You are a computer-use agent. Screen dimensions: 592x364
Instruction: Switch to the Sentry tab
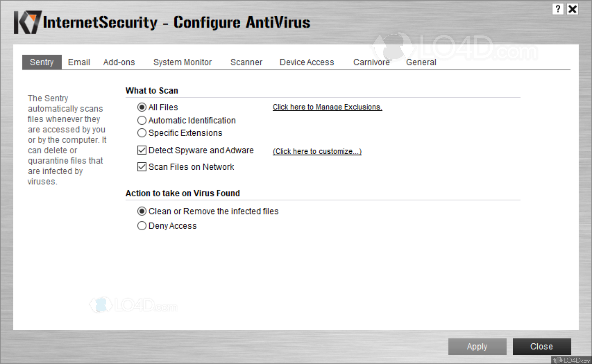[41, 62]
